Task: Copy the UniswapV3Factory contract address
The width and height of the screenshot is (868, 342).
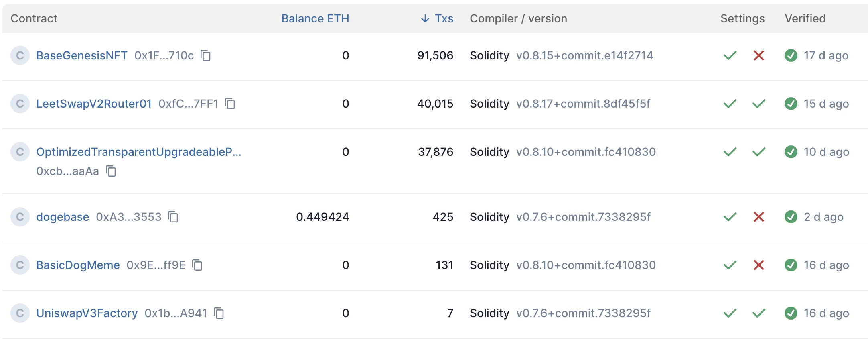Action: (x=219, y=313)
